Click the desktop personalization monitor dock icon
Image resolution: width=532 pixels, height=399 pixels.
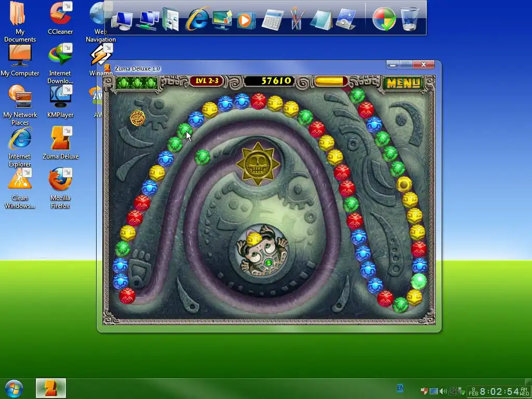[222, 20]
